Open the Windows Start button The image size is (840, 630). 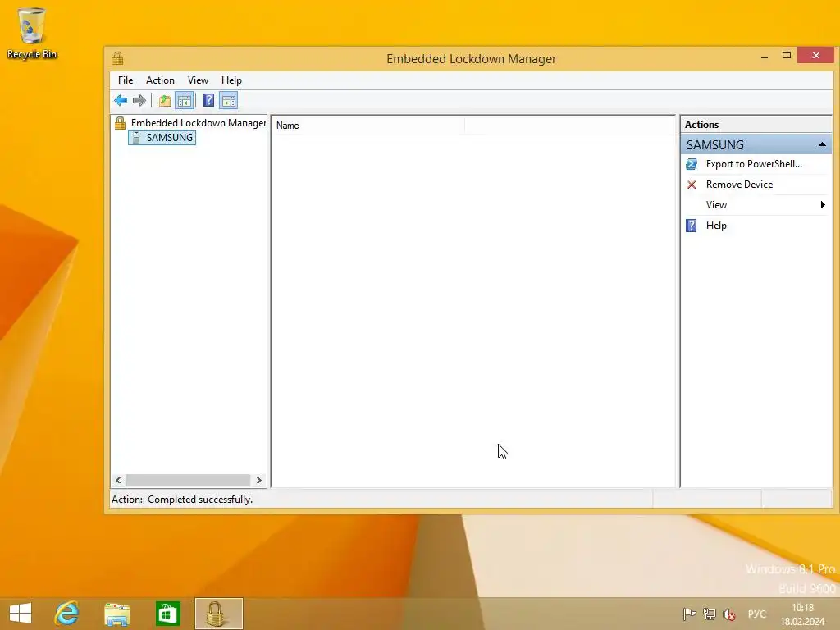pyautogui.click(x=21, y=614)
